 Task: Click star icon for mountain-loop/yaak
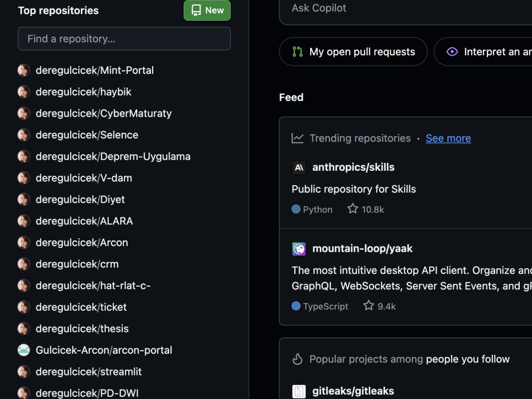369,306
